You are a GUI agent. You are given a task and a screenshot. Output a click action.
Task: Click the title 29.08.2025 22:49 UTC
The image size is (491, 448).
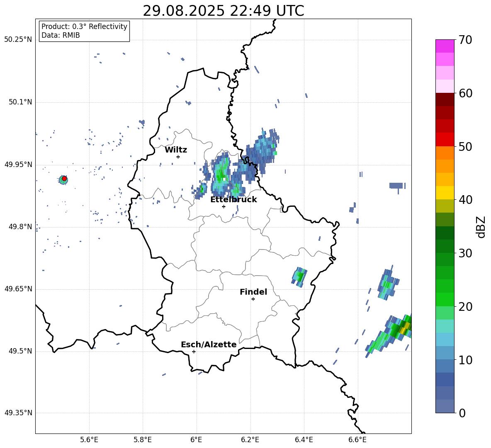click(223, 11)
